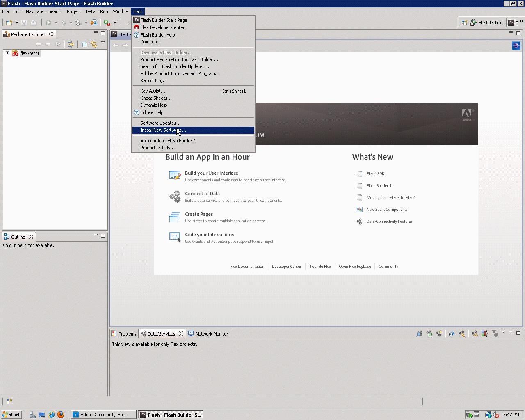Open the external web browser toolbar icon
This screenshot has height=420, width=525.
(x=94, y=23)
